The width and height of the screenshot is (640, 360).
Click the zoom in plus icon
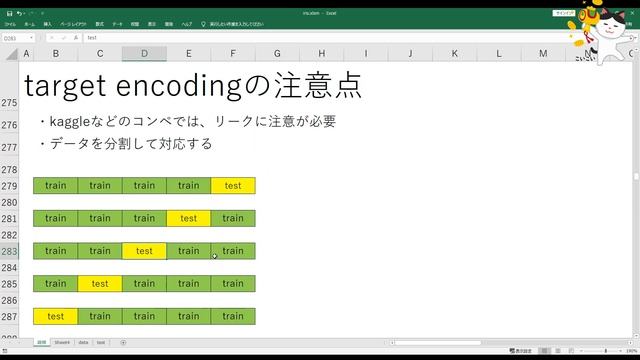click(x=621, y=351)
